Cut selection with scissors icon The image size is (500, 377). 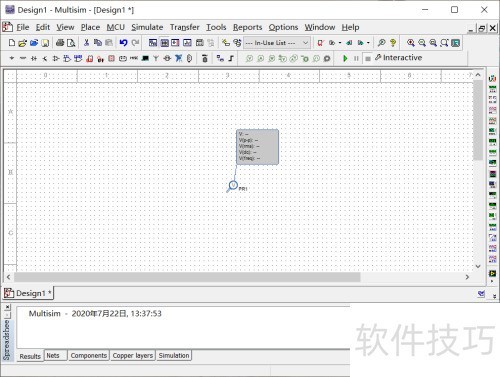(x=86, y=43)
